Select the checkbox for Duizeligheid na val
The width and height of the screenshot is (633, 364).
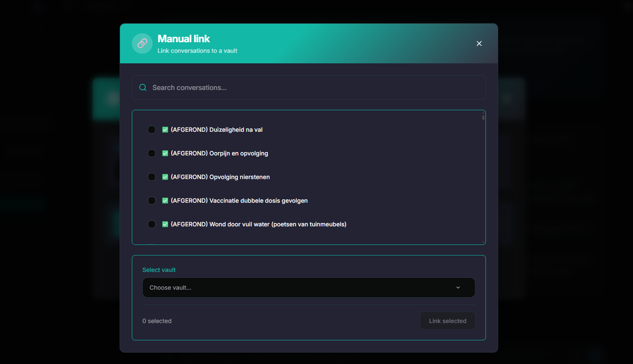(152, 130)
